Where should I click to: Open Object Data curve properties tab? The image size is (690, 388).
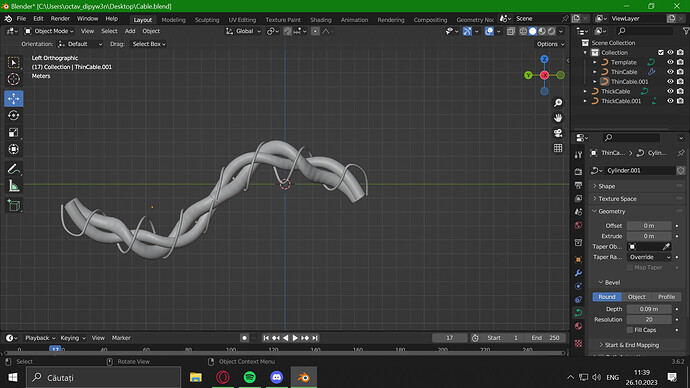578,313
